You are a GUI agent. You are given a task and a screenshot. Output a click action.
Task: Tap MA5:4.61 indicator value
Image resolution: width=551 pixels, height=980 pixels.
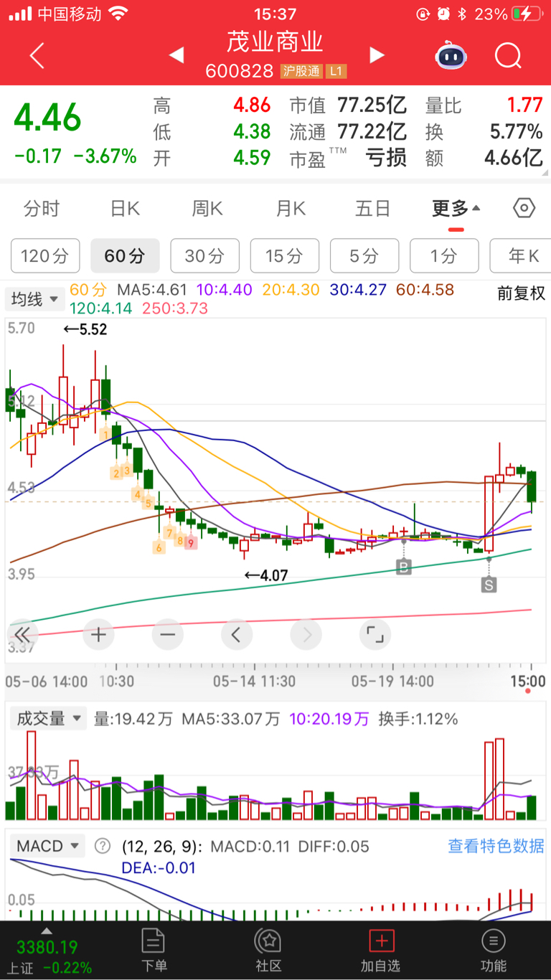(x=152, y=291)
